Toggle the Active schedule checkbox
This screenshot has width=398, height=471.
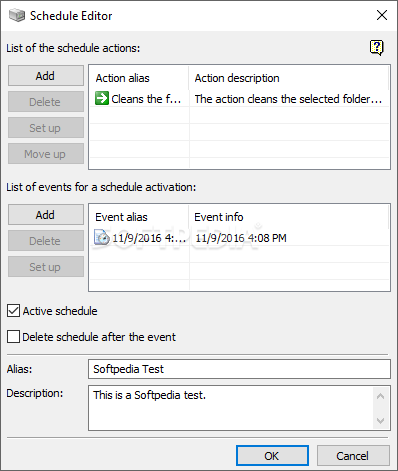13,311
